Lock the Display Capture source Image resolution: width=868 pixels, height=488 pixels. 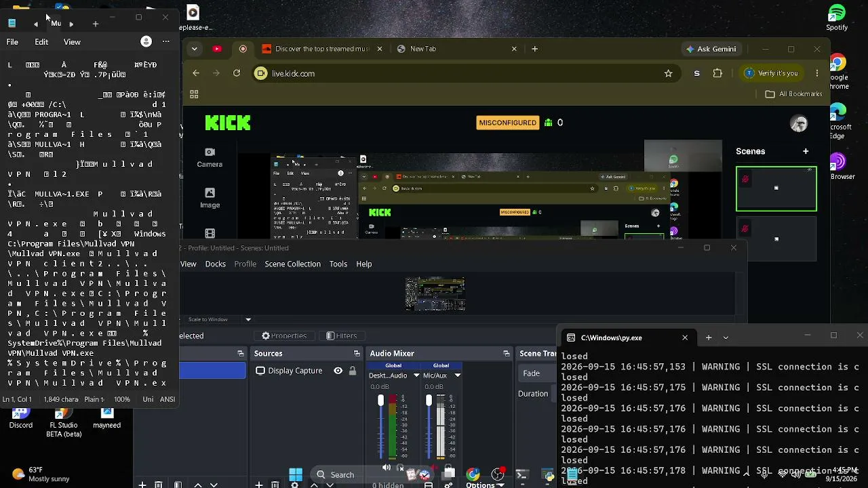point(352,371)
